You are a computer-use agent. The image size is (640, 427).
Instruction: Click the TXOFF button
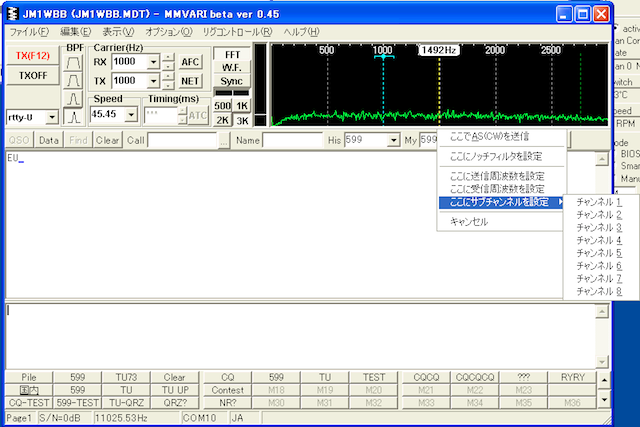pyautogui.click(x=33, y=76)
